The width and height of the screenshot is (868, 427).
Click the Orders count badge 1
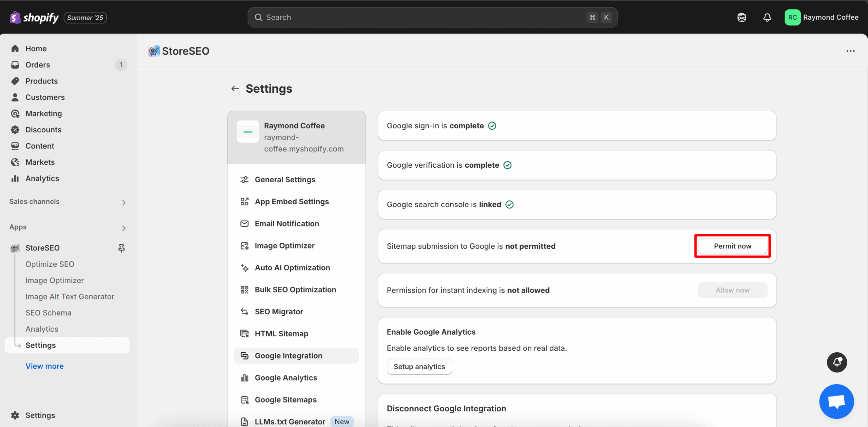coord(121,65)
